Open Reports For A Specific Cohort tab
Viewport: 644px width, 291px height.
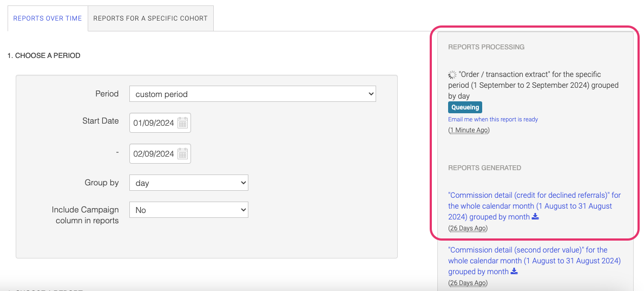coord(150,18)
